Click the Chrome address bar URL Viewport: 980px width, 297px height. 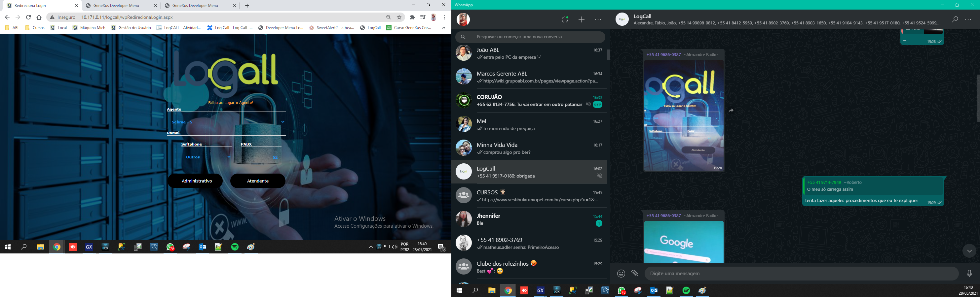click(127, 17)
